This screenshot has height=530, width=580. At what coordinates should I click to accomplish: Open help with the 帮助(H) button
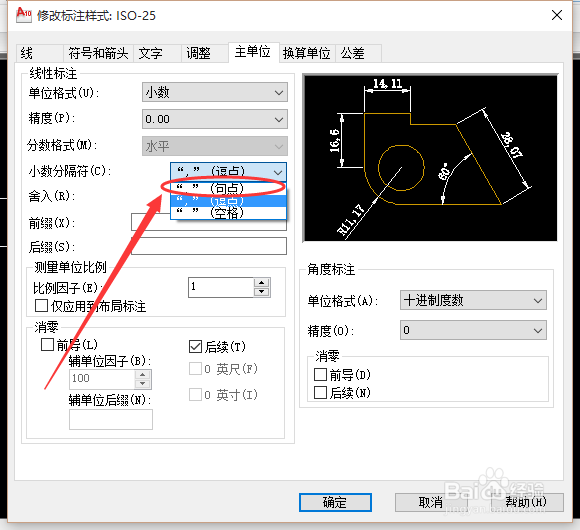(x=527, y=502)
